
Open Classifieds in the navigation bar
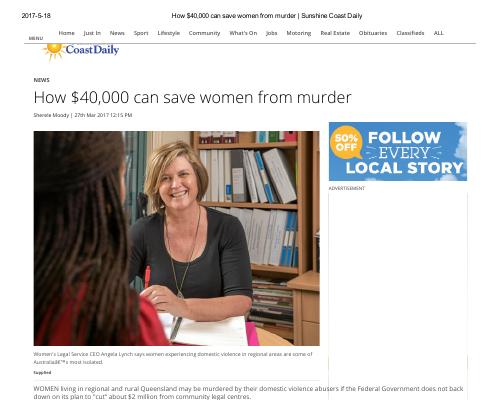coord(410,33)
